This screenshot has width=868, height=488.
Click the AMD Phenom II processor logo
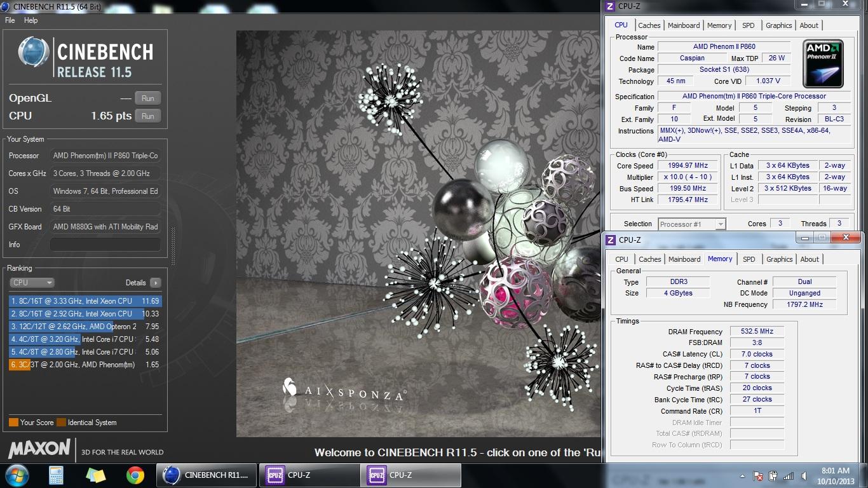tap(823, 64)
